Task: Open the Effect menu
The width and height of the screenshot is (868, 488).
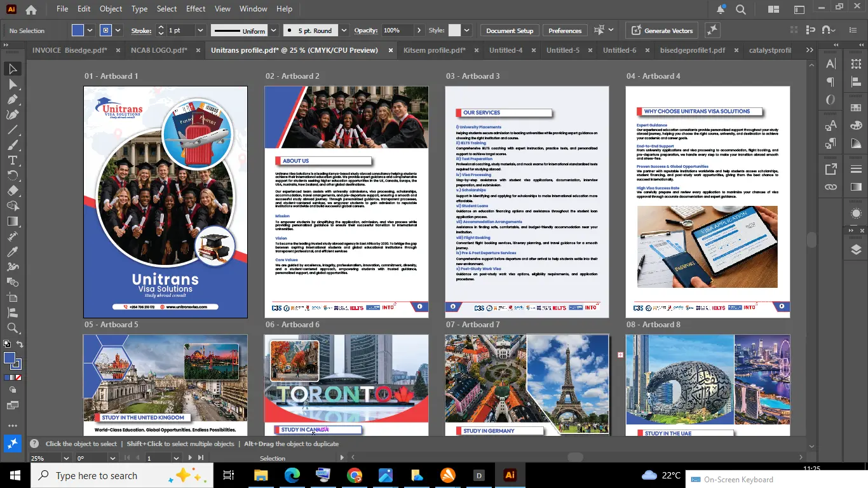Action: (x=196, y=9)
